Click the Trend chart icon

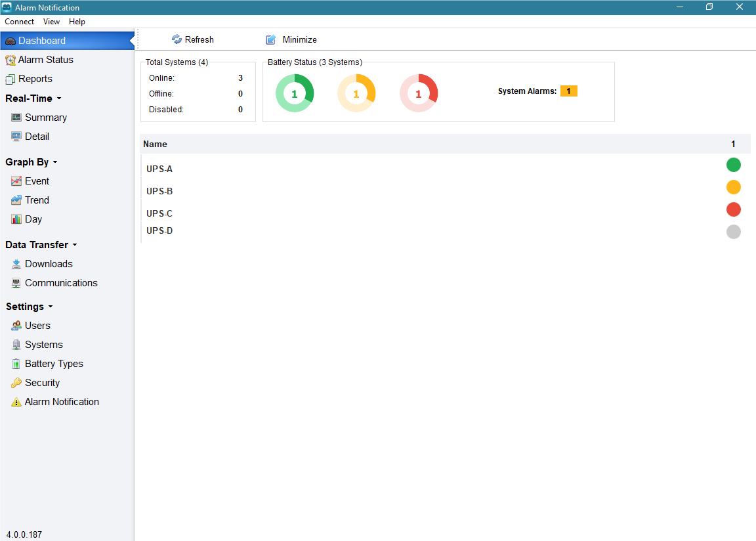coord(16,200)
